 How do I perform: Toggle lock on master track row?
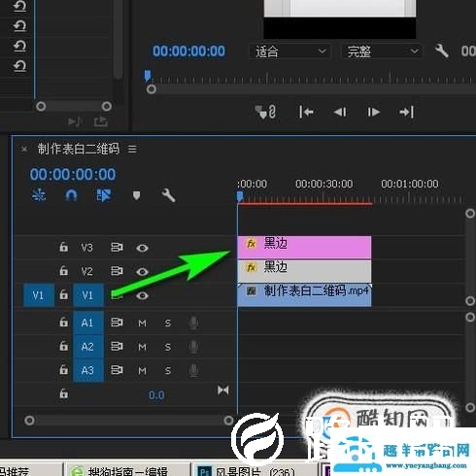tap(63, 393)
